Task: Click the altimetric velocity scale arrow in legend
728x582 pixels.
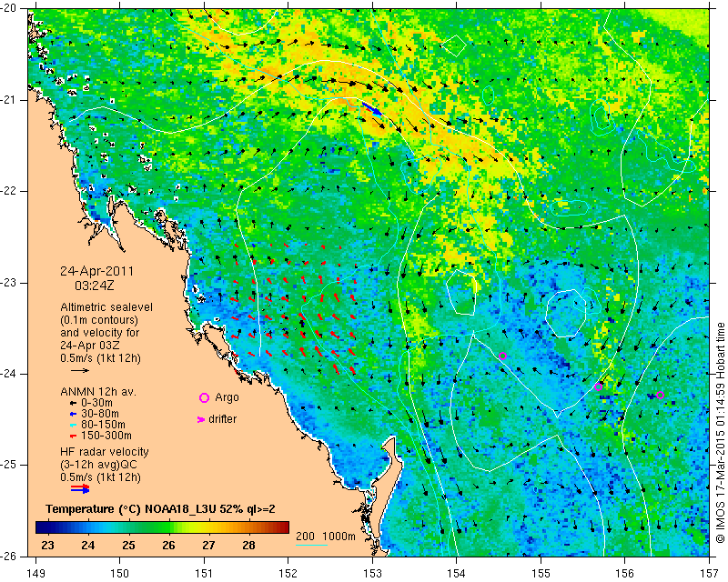Action: pyautogui.click(x=80, y=370)
